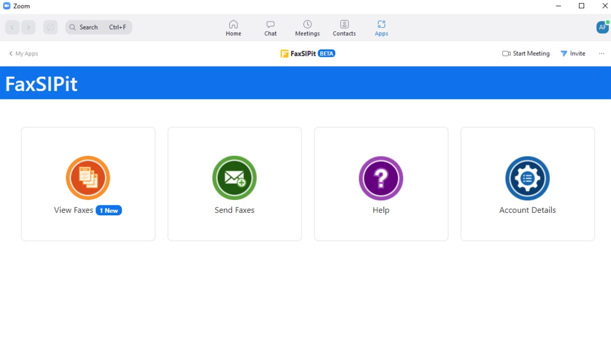Open the three-dot more options menu

(602, 54)
